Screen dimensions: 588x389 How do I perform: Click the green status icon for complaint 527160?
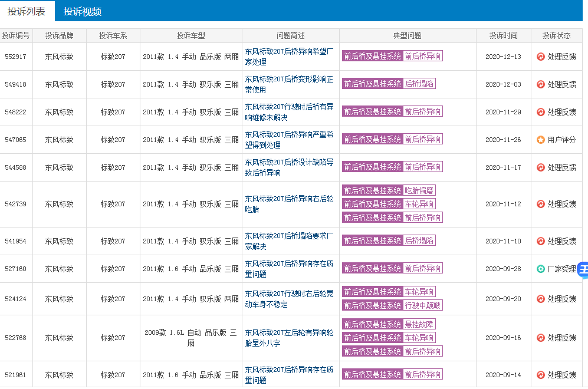pyautogui.click(x=540, y=269)
